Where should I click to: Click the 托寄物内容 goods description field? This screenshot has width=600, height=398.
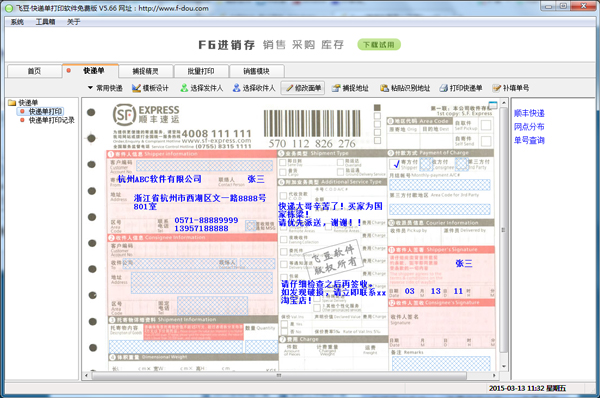tap(176, 347)
